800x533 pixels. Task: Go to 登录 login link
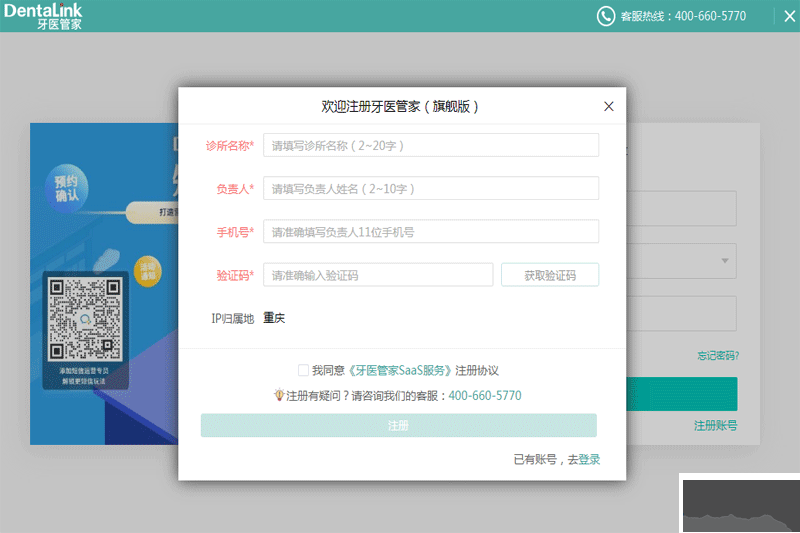[x=589, y=460]
